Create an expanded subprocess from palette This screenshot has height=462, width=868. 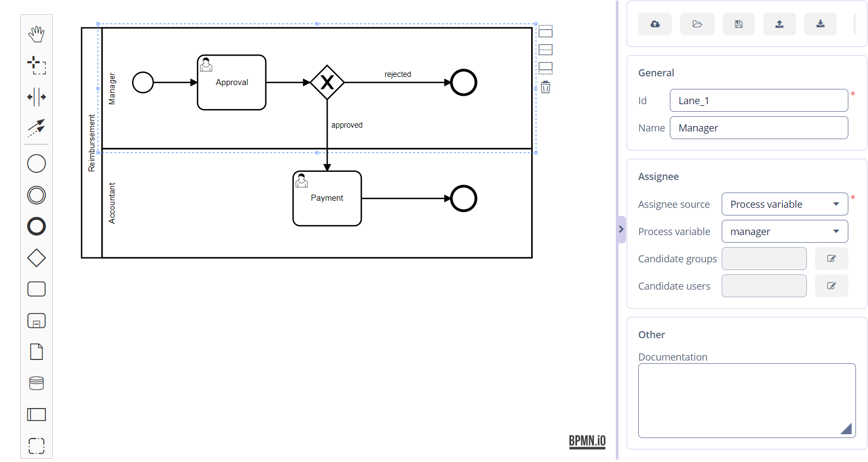[x=37, y=321]
